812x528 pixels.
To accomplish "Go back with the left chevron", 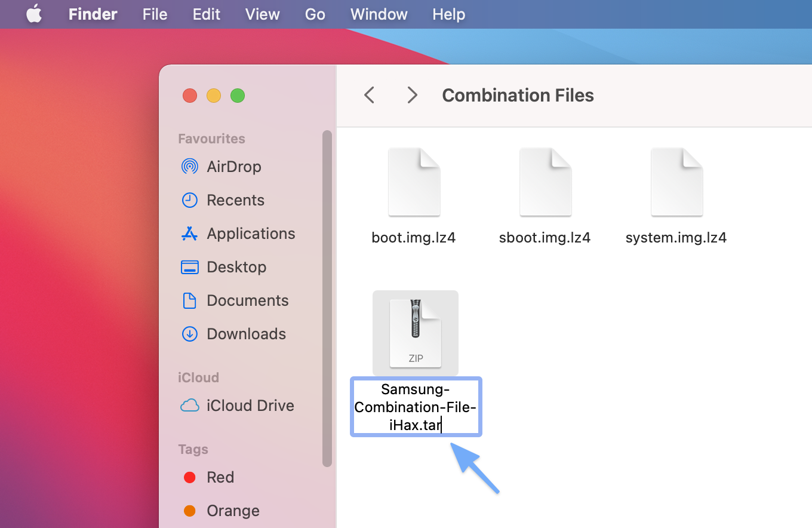I will 370,95.
